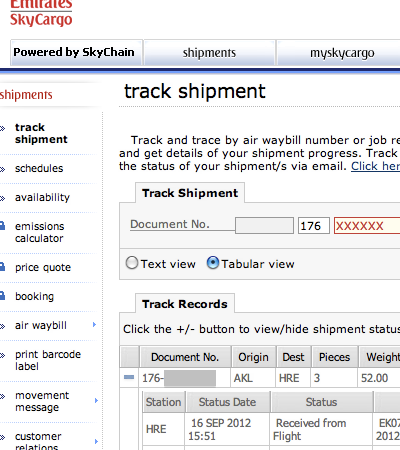Expand the customer relations submenu arrow
The height and width of the screenshot is (450, 400).
[x=96, y=442]
